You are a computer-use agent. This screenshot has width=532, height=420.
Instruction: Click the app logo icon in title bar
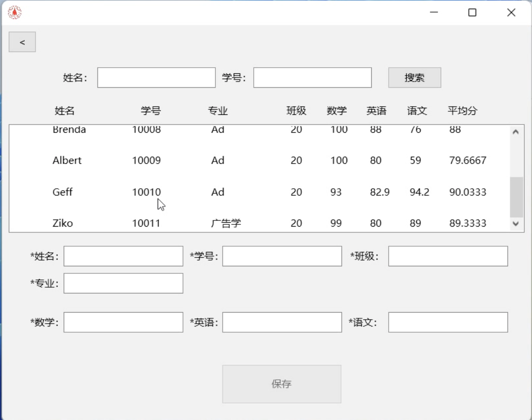click(15, 13)
